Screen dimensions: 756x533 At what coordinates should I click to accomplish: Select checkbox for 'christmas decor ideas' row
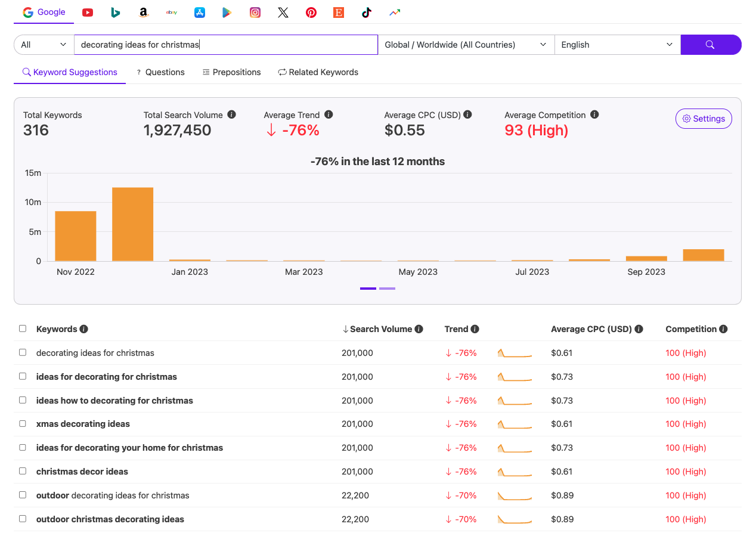(x=23, y=471)
